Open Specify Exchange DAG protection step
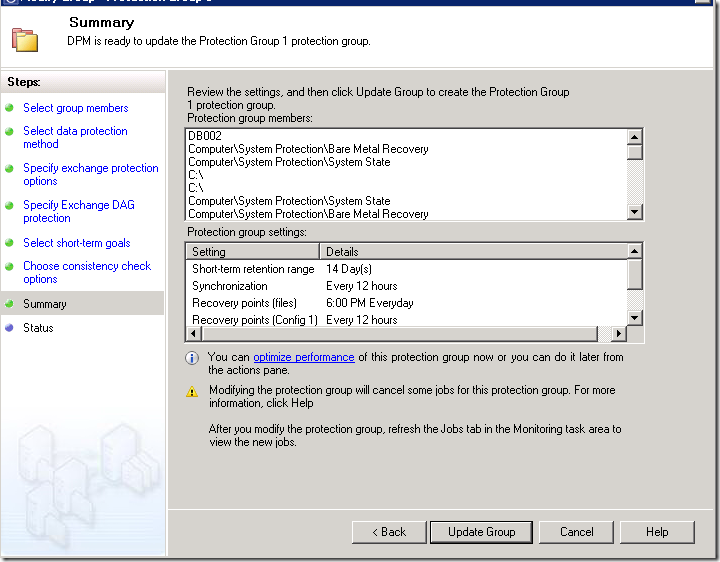 79,211
